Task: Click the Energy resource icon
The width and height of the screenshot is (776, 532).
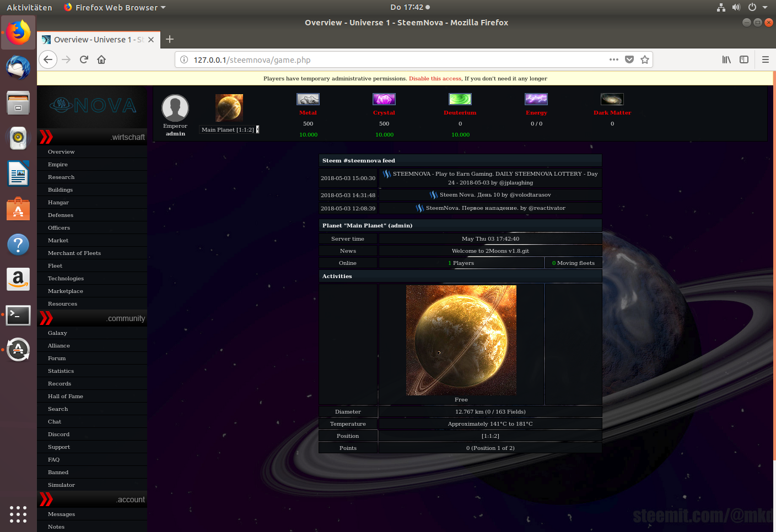Action: tap(536, 99)
